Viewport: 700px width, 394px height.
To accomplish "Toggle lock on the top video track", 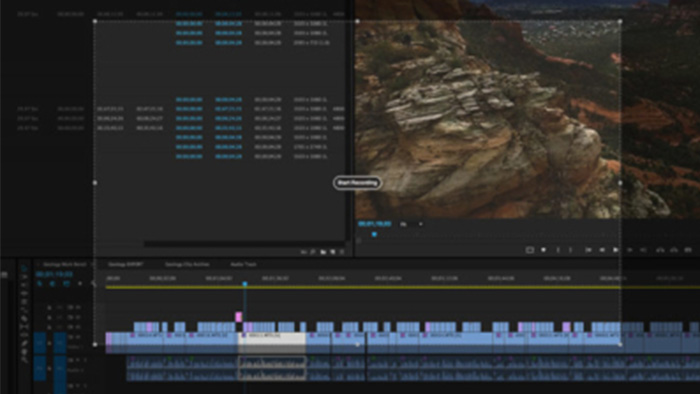I will click(x=49, y=307).
